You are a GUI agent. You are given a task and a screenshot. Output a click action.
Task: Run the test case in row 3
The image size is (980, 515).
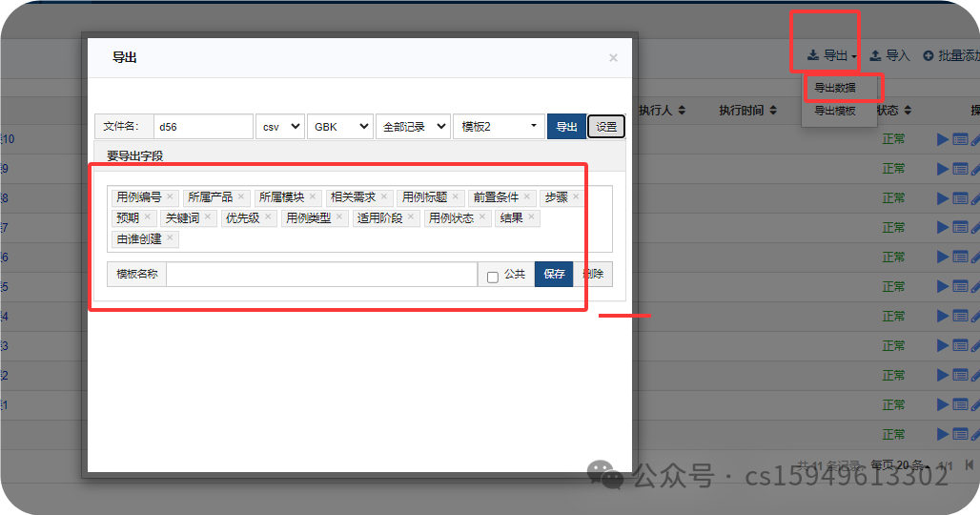coord(943,345)
